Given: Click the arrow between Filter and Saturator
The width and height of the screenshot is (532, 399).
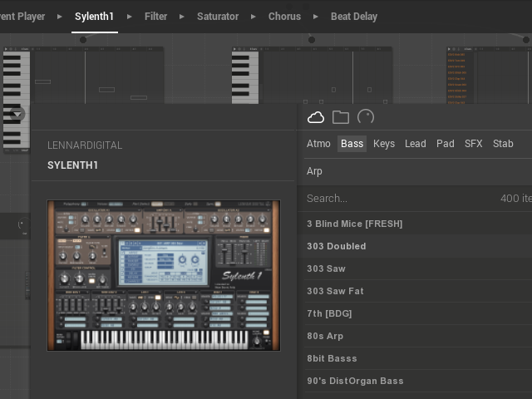Looking at the screenshot, I should click(x=182, y=17).
